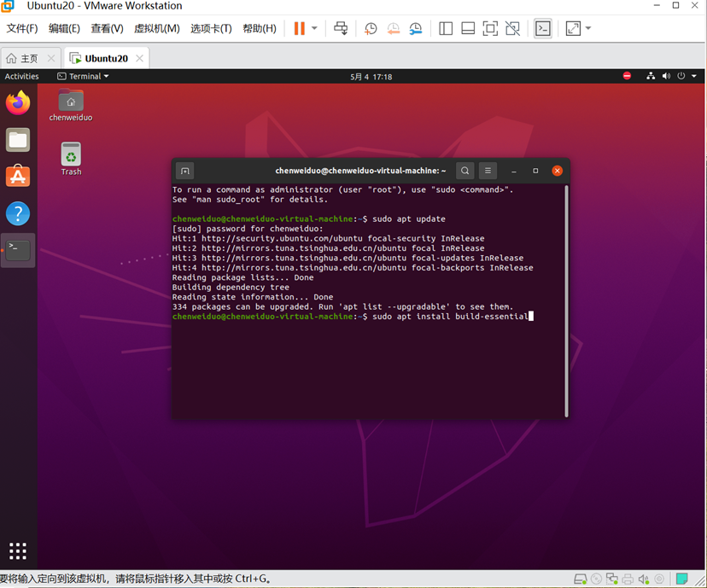
Task: Close the 主页 tab
Action: [x=51, y=58]
